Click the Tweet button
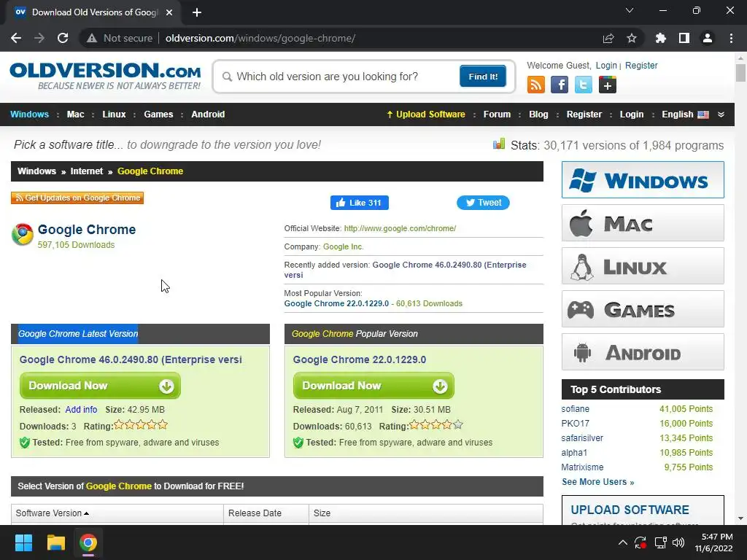The height and width of the screenshot is (560, 747). pyautogui.click(x=483, y=203)
